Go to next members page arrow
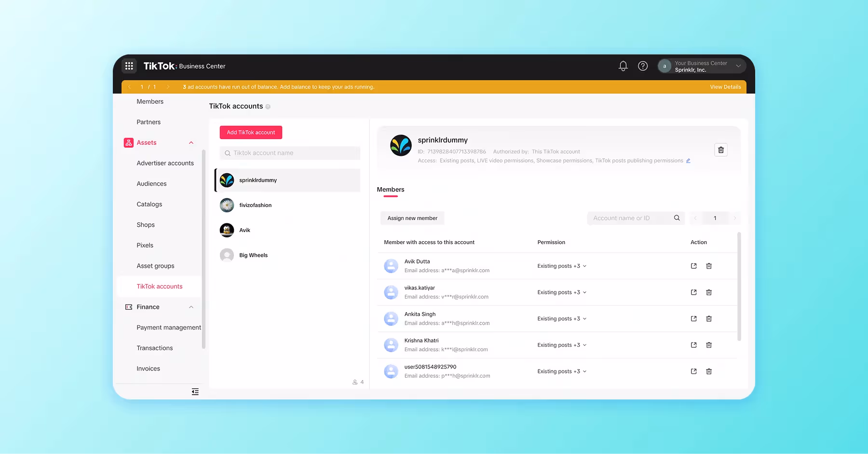This screenshot has width=868, height=454. tap(735, 218)
